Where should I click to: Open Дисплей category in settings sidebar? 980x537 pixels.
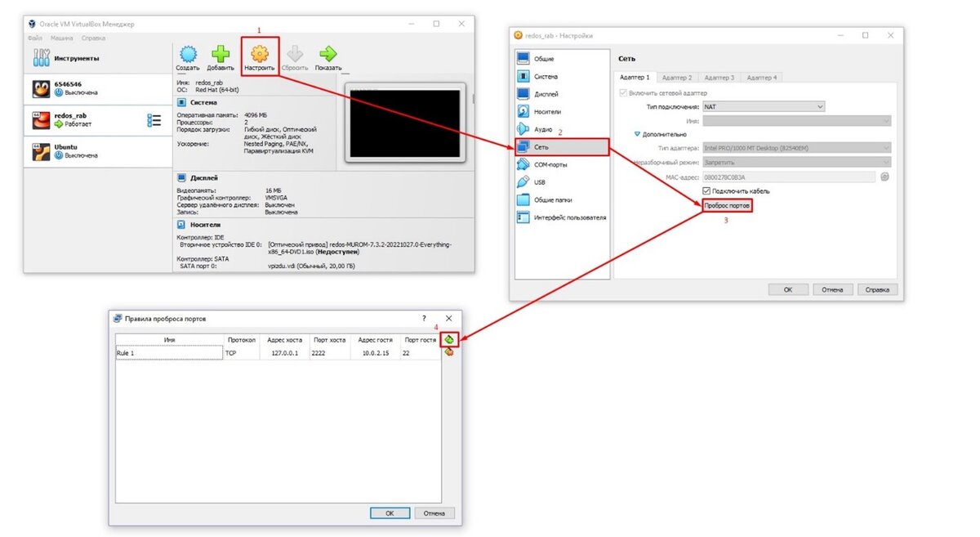click(561, 94)
